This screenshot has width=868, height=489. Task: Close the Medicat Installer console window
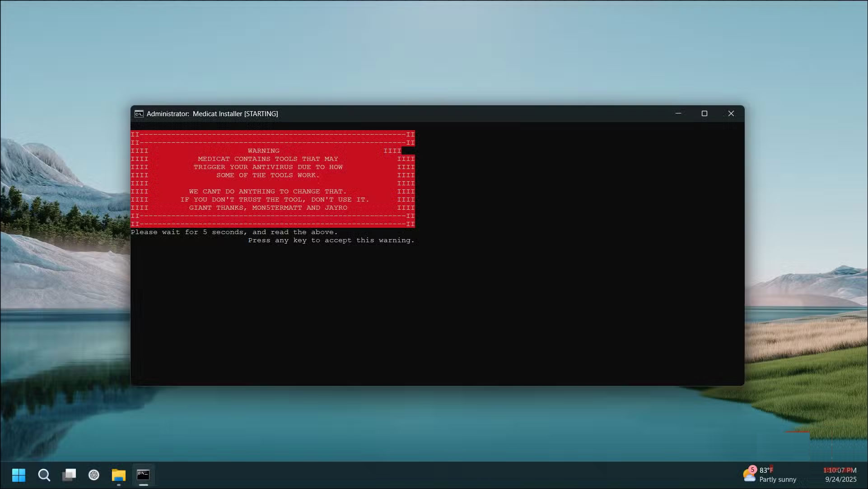tap(731, 113)
